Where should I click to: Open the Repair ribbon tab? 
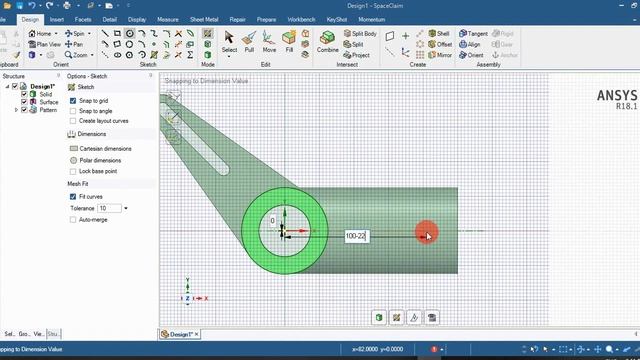coord(238,19)
